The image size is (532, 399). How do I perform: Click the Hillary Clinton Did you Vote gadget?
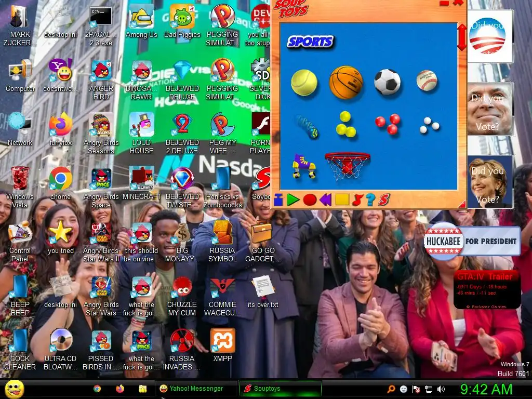click(x=490, y=181)
